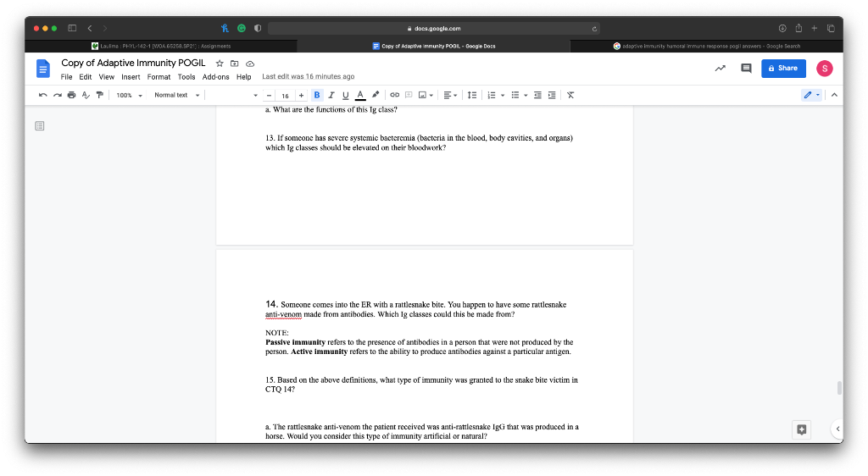Apply a bulleted list

(515, 95)
